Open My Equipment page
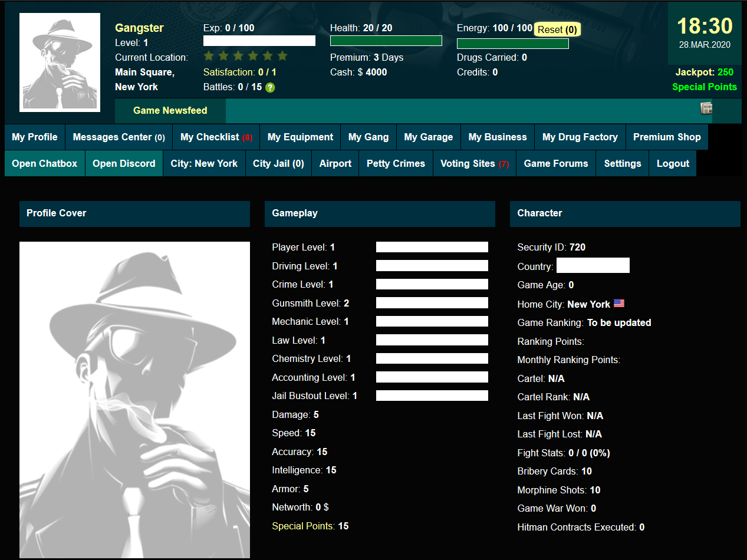The width and height of the screenshot is (747, 560). click(300, 137)
